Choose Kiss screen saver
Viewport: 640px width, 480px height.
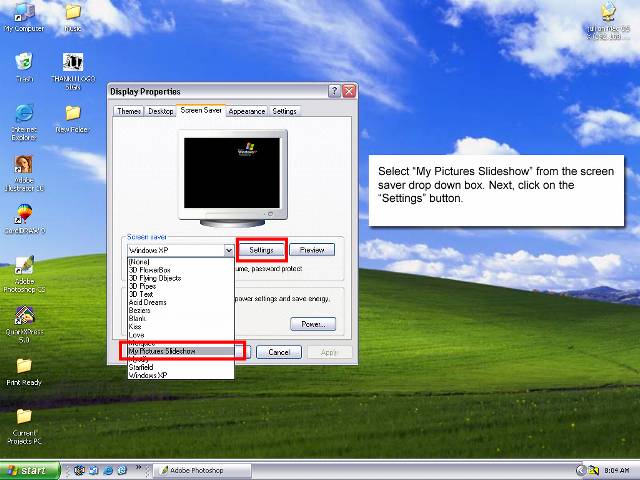pos(181,327)
